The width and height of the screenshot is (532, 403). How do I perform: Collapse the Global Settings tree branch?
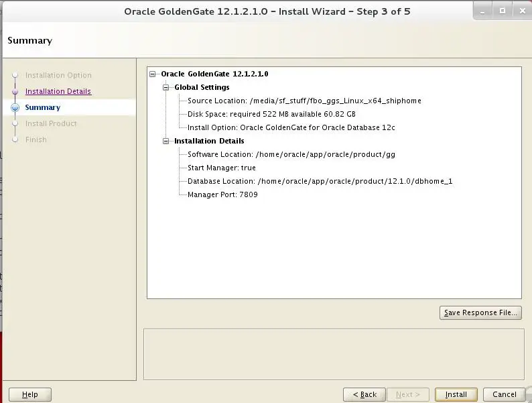tap(166, 88)
